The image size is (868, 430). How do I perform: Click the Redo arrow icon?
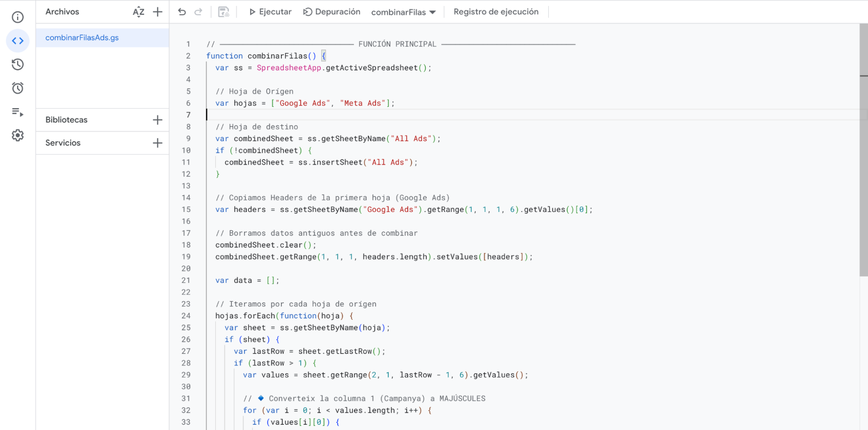[198, 12]
